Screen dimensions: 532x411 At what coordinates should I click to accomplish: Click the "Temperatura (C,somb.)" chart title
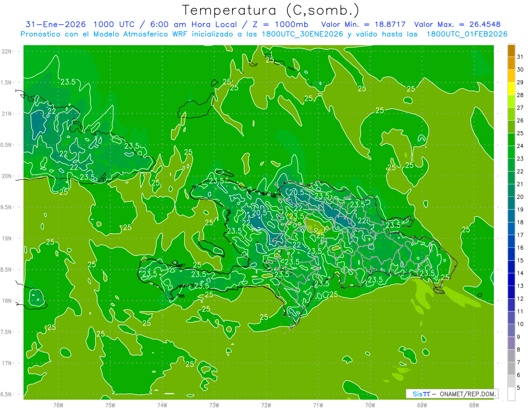point(271,10)
